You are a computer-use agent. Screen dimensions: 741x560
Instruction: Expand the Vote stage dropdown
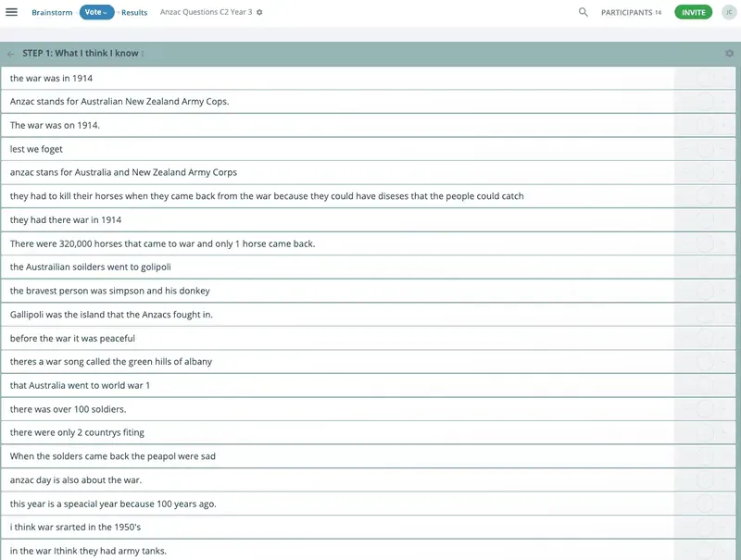click(96, 12)
